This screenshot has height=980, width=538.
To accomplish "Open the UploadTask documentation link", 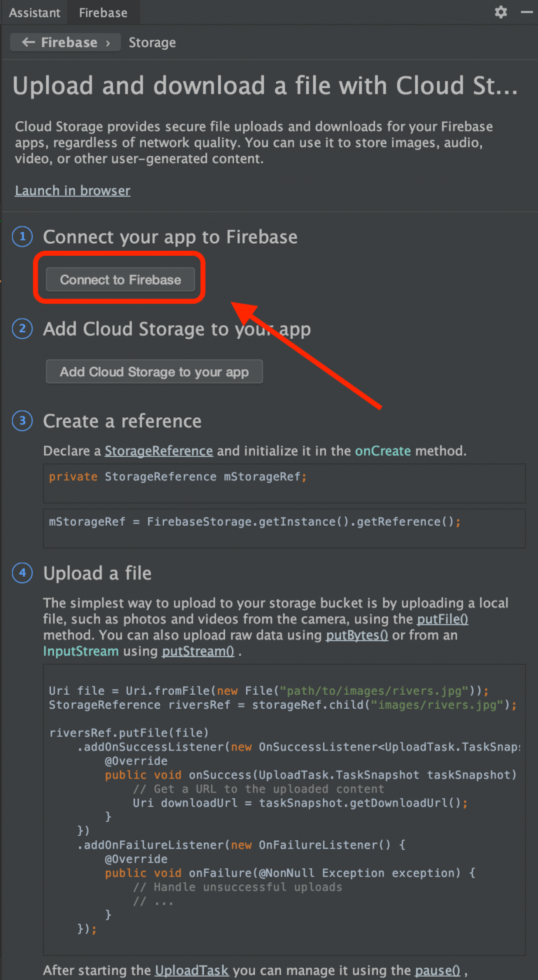I will pyautogui.click(x=192, y=970).
